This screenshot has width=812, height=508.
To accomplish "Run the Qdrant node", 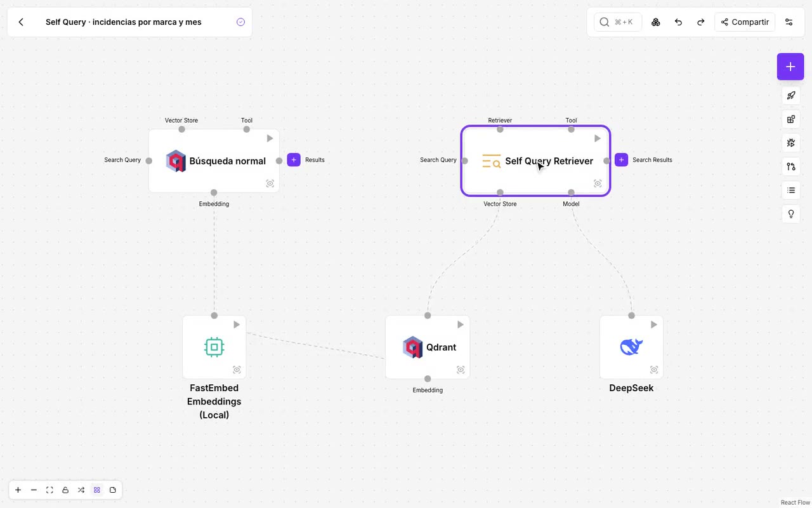I will click(460, 324).
